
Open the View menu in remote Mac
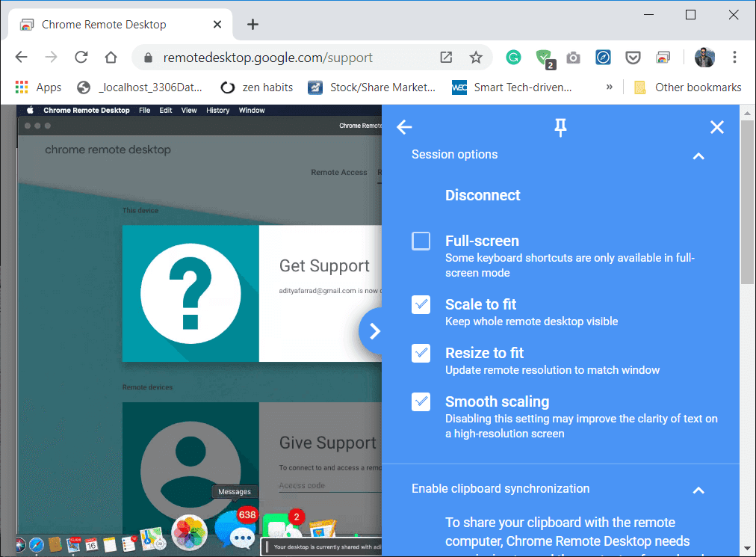[x=189, y=110]
